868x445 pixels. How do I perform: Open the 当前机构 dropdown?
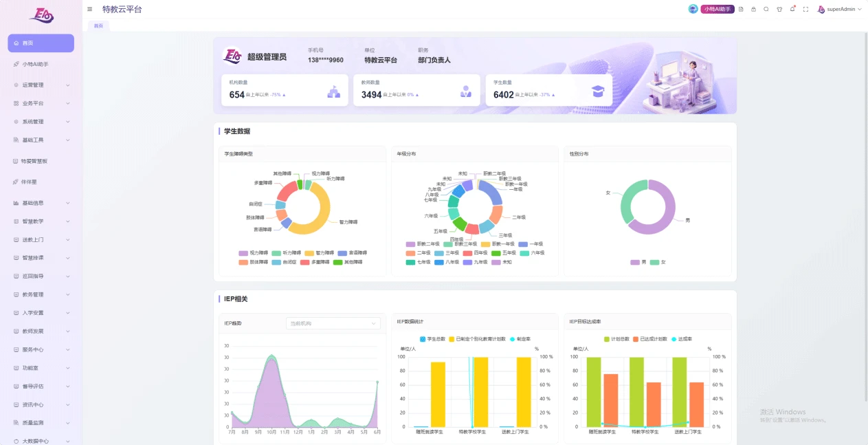333,323
